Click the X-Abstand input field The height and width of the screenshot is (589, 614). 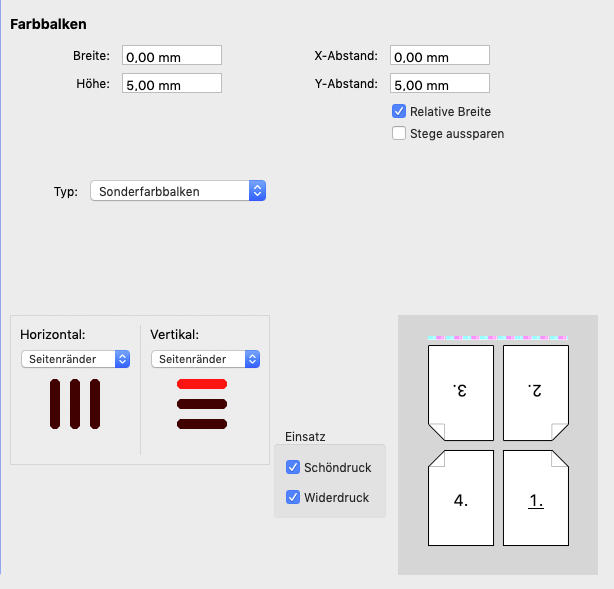(440, 55)
